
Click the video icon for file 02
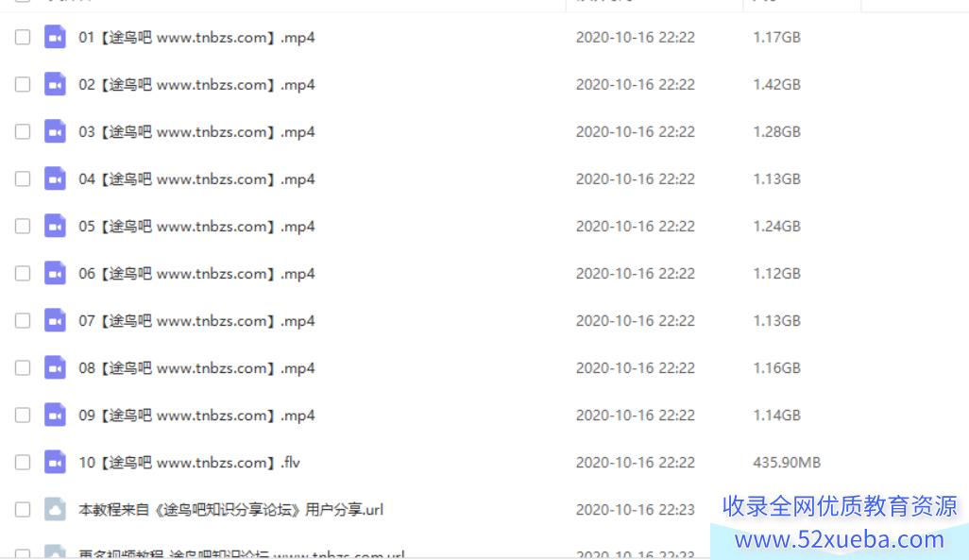point(55,85)
